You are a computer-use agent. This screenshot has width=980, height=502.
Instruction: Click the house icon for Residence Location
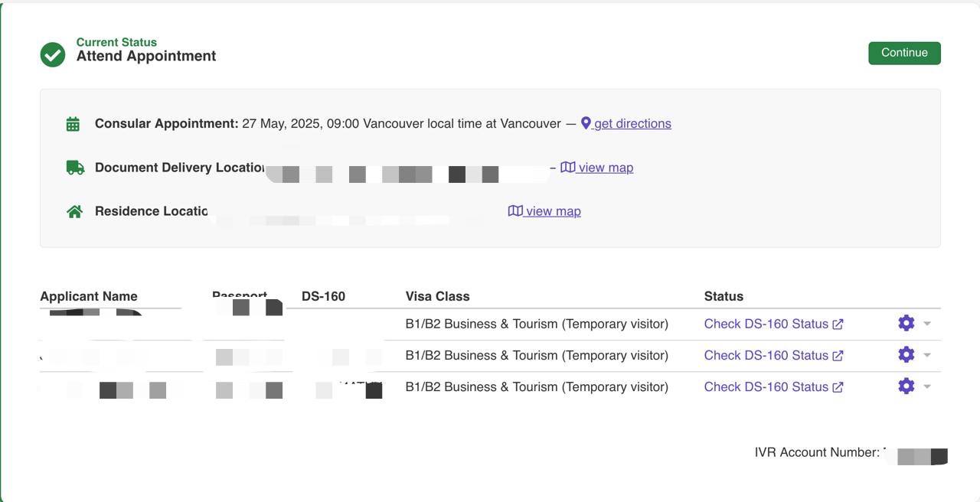coord(74,211)
